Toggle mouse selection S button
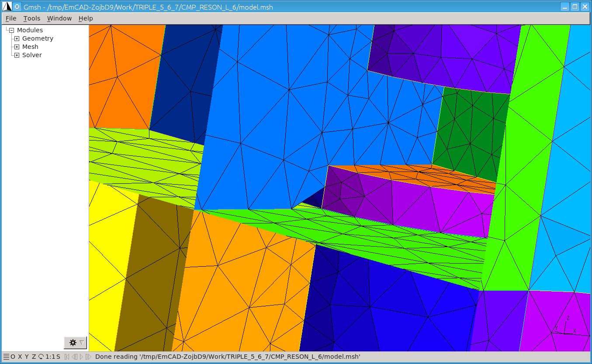The image size is (592, 364). coord(58,357)
